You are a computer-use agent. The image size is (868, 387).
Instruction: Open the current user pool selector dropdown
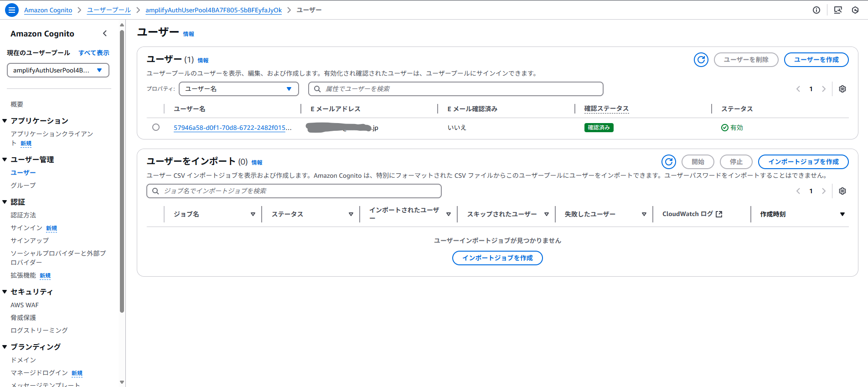click(x=58, y=70)
